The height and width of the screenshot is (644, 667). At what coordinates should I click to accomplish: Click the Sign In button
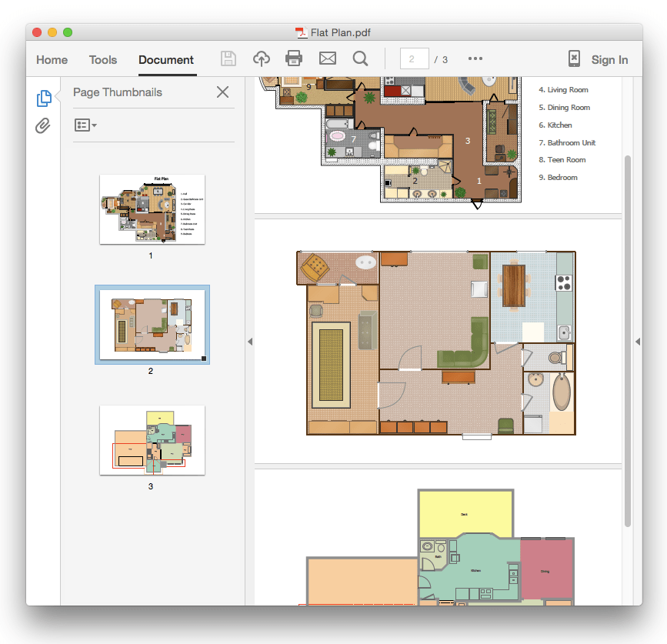coord(609,59)
